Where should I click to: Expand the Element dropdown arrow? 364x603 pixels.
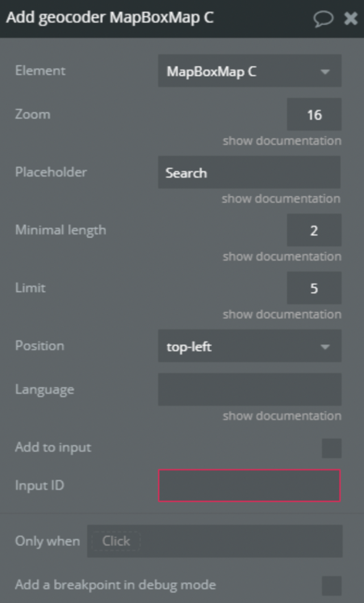(x=325, y=72)
